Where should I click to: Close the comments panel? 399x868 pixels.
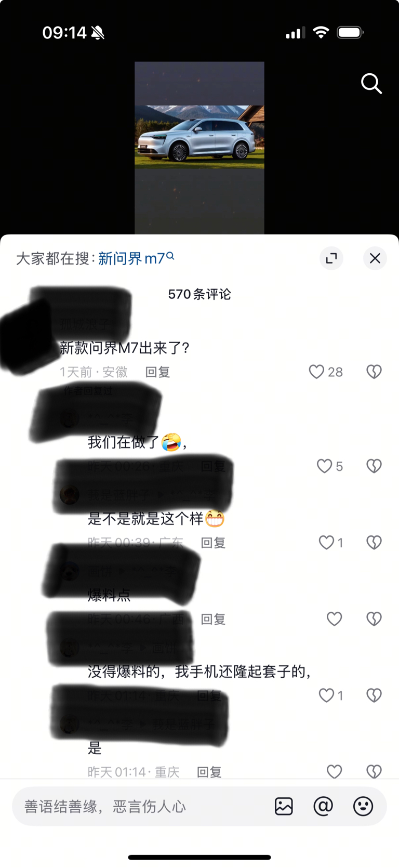375,258
